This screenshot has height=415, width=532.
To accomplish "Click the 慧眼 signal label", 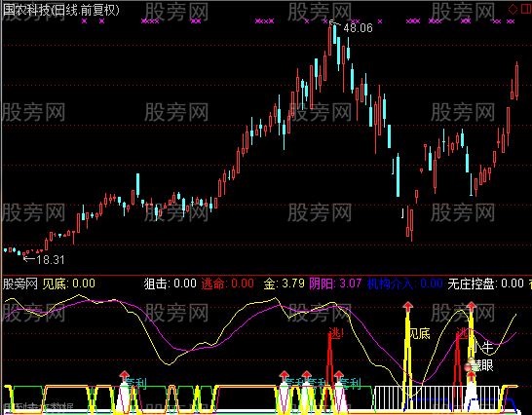I will (x=483, y=365).
